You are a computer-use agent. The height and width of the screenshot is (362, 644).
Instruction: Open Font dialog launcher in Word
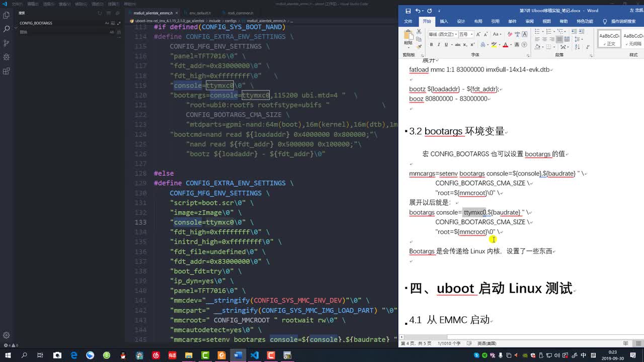click(x=528, y=56)
